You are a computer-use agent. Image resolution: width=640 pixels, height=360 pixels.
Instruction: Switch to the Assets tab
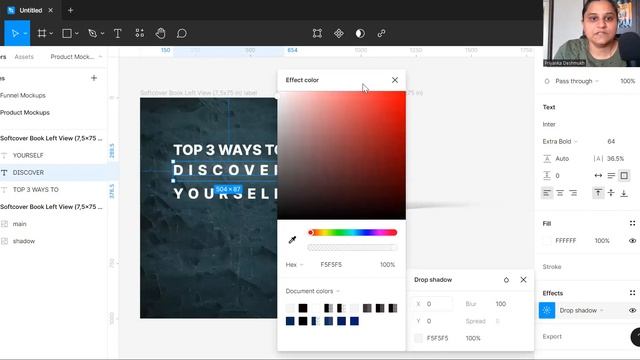click(24, 57)
